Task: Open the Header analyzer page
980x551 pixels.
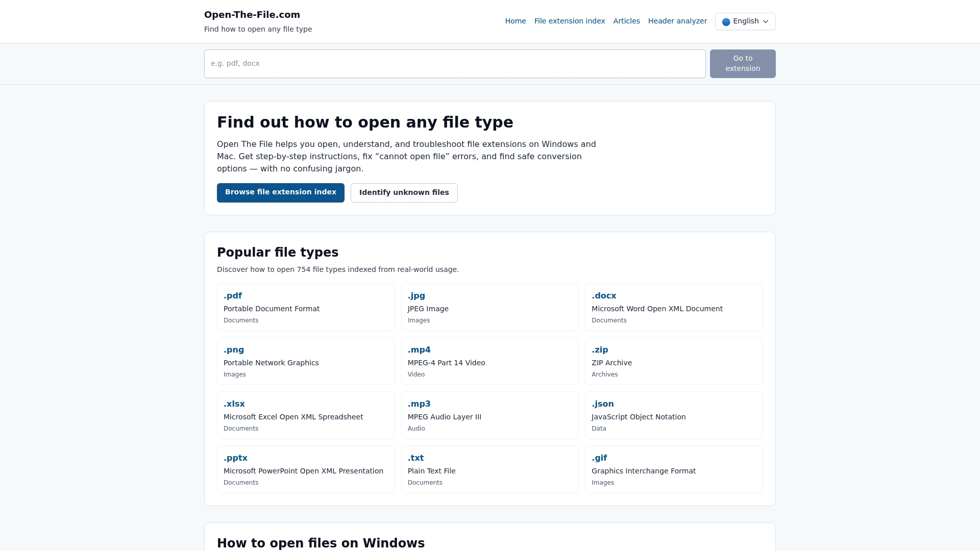Action: pyautogui.click(x=677, y=21)
